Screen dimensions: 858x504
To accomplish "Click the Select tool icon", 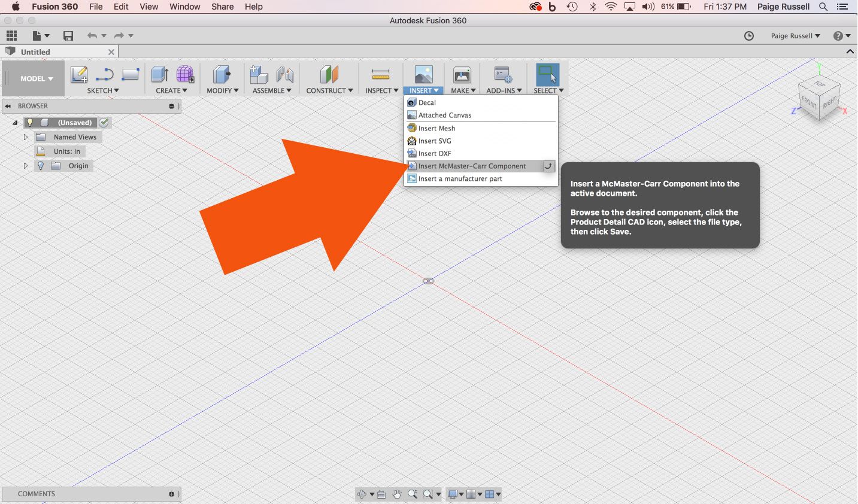I will [x=547, y=75].
